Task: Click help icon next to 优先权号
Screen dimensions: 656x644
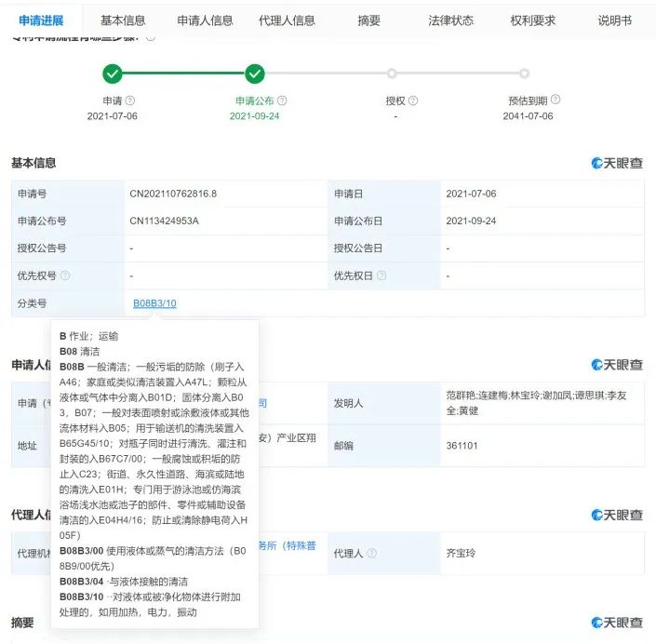Action: 65,276
